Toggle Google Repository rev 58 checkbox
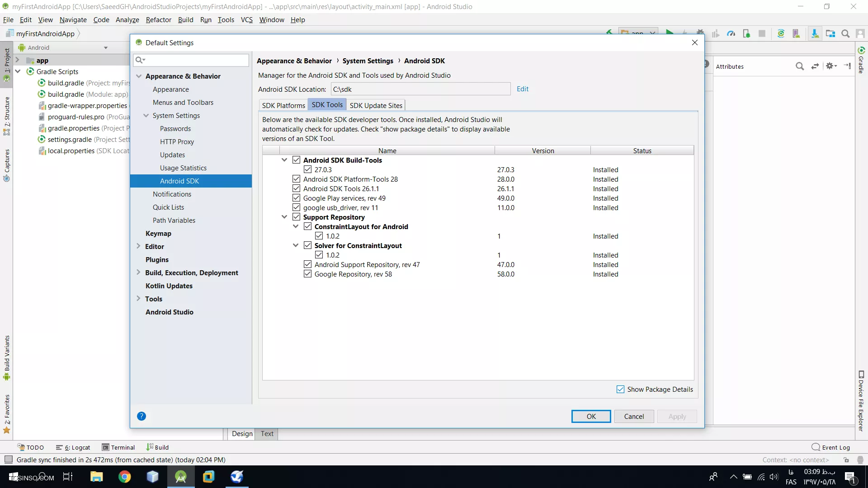Image resolution: width=868 pixels, height=488 pixels. (307, 274)
